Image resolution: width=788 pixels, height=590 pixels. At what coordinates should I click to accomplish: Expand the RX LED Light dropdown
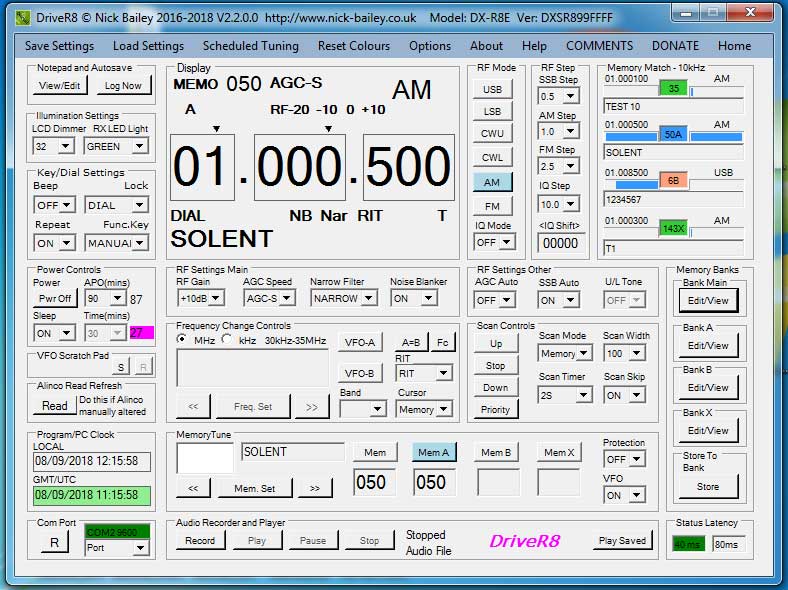140,146
